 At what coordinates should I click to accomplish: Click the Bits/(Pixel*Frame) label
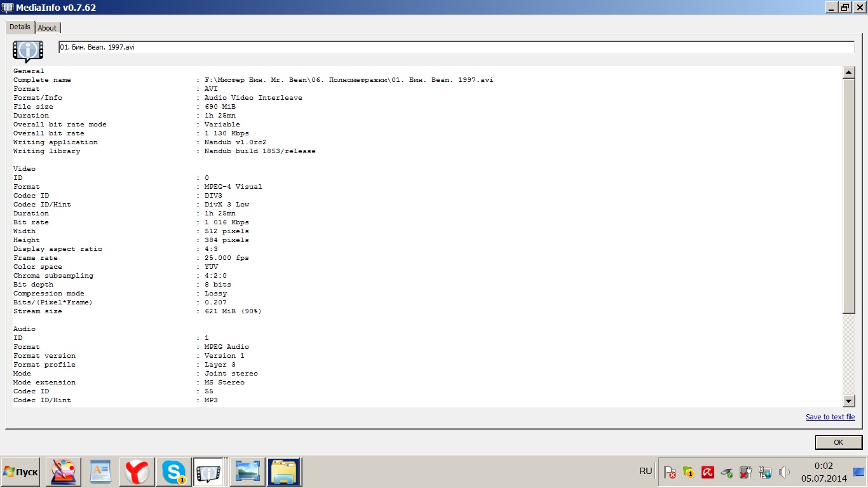(53, 302)
